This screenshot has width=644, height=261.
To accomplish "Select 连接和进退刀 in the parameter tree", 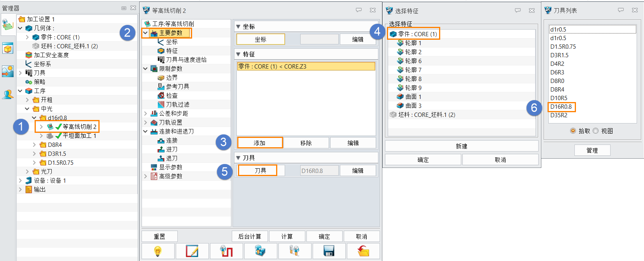I will coord(177,131).
